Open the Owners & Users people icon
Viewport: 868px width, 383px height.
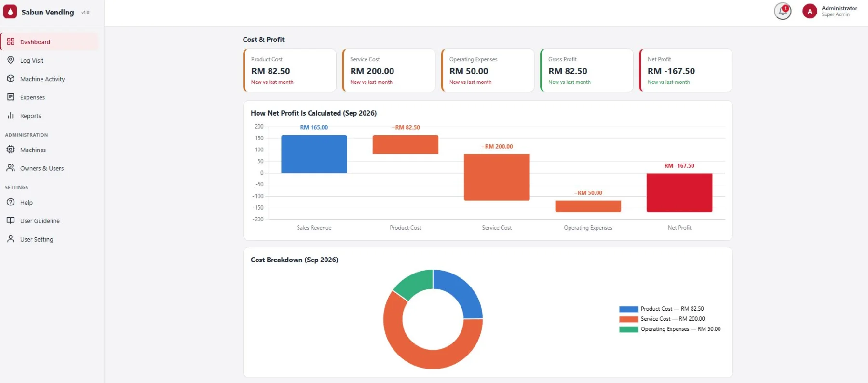click(11, 168)
